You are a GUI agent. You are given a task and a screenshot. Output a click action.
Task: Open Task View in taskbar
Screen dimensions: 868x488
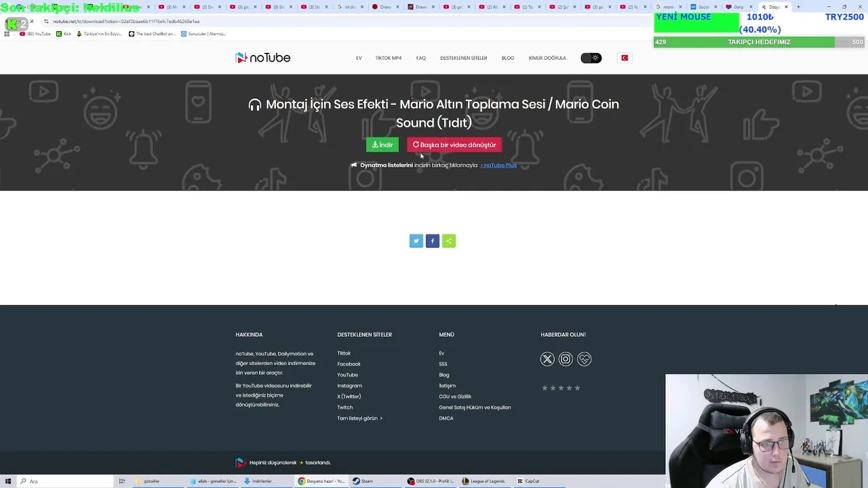[x=122, y=481]
